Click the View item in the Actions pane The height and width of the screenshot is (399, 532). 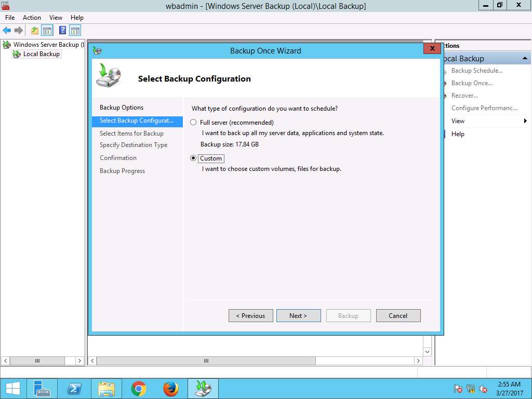pyautogui.click(x=458, y=121)
